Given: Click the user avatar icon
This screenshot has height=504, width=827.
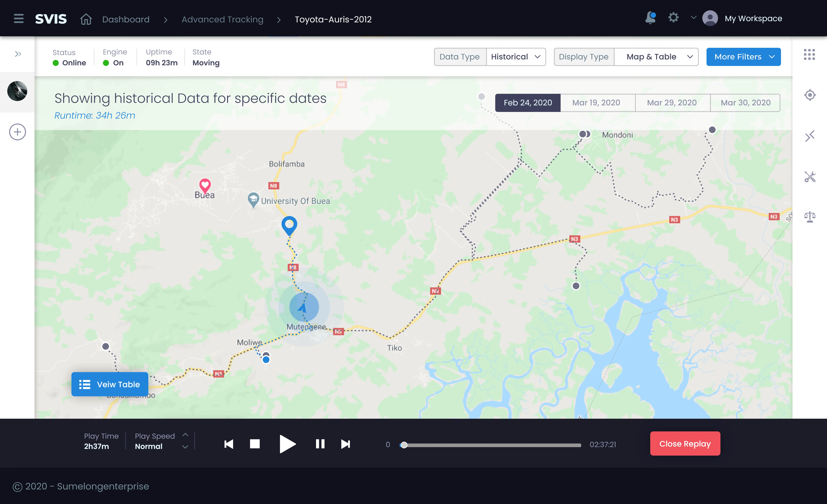Looking at the screenshot, I should click(710, 18).
